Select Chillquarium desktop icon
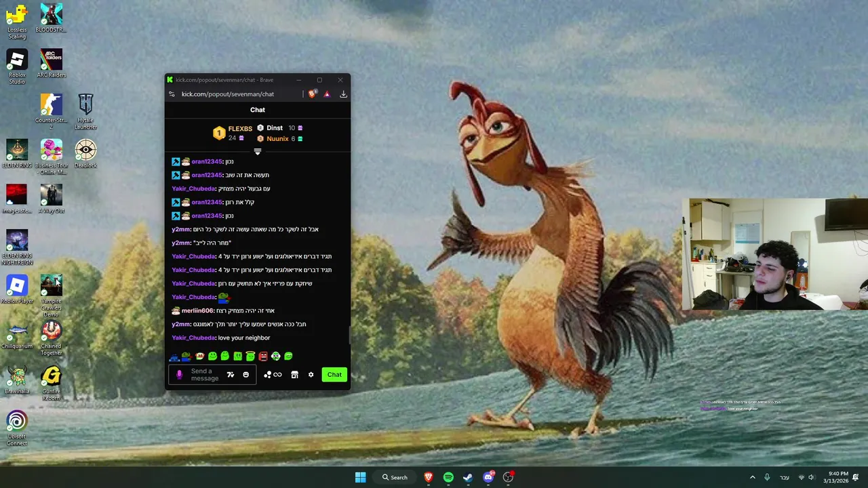Image resolution: width=868 pixels, height=488 pixels. tap(17, 335)
